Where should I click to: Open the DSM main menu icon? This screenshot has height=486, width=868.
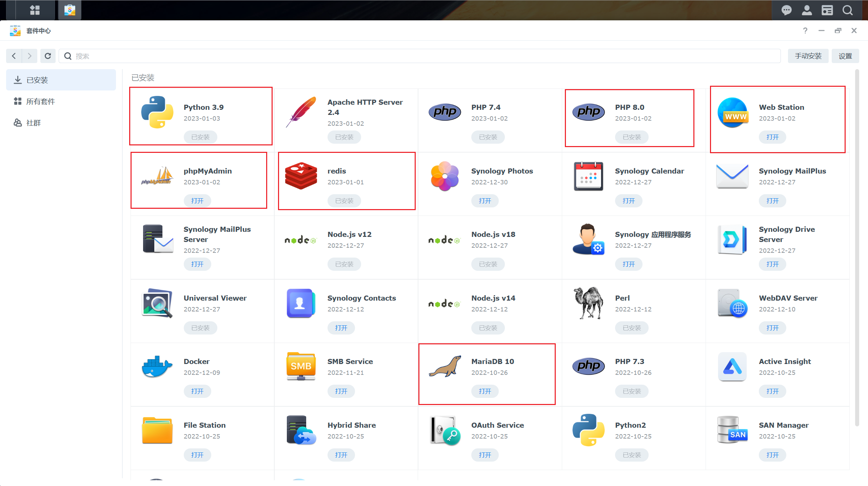click(x=35, y=10)
